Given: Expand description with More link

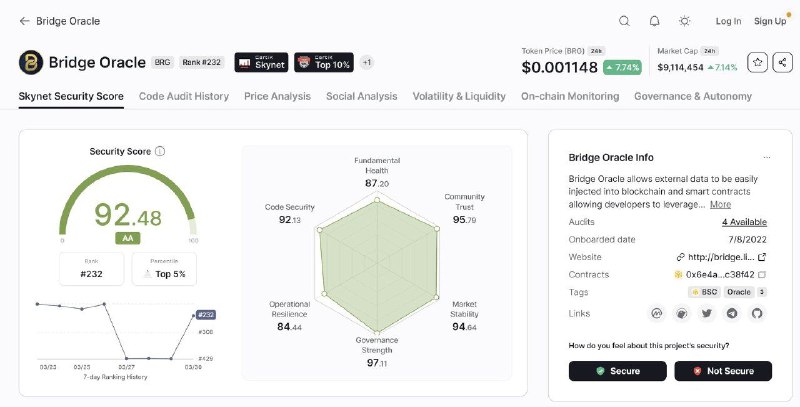Looking at the screenshot, I should [720, 204].
